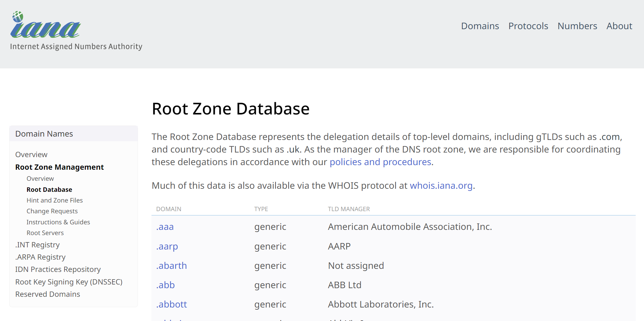Go to .ARPA Registry
This screenshot has height=321, width=644.
pyautogui.click(x=41, y=257)
